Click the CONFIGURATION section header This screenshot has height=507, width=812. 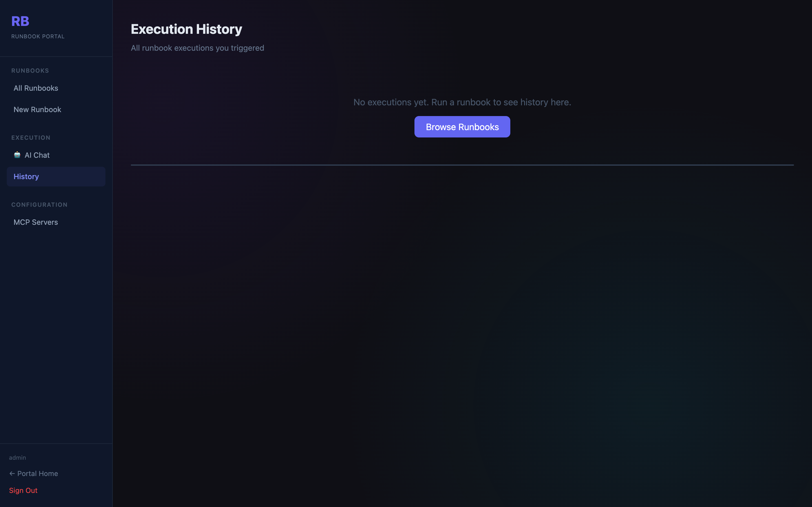point(39,204)
